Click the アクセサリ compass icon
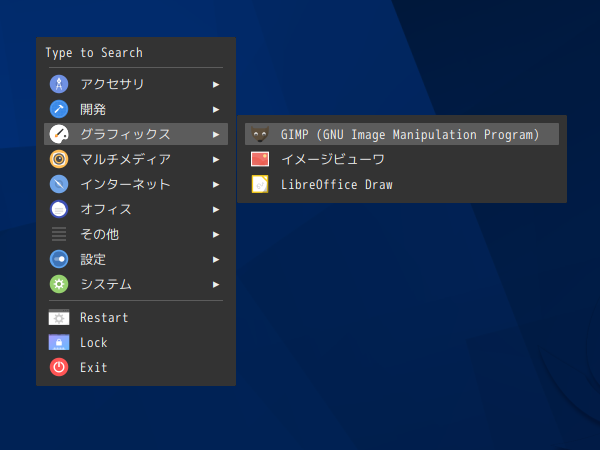This screenshot has height=450, width=600. pyautogui.click(x=59, y=84)
